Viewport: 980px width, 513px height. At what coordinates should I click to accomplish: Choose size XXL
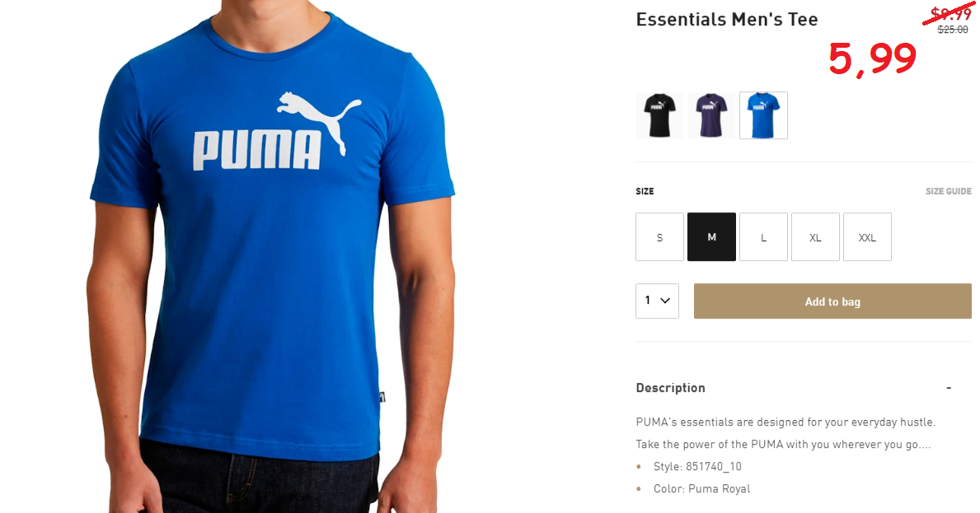[867, 237]
